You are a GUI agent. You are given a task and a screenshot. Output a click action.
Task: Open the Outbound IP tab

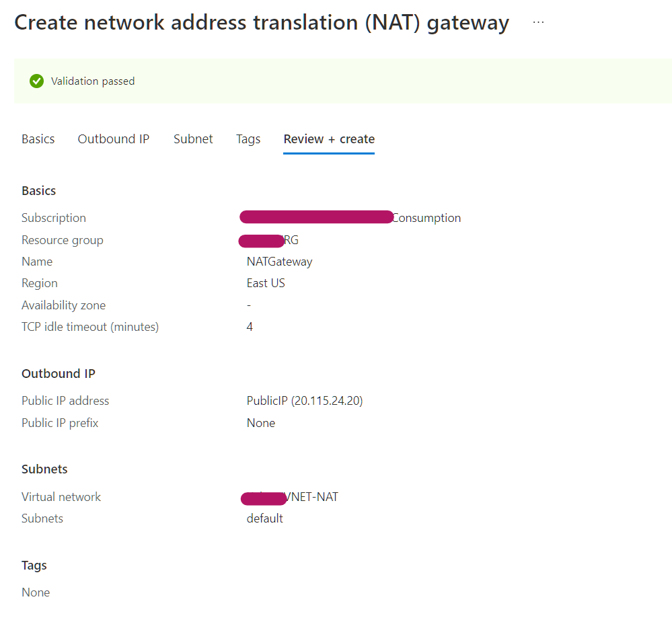point(114,139)
